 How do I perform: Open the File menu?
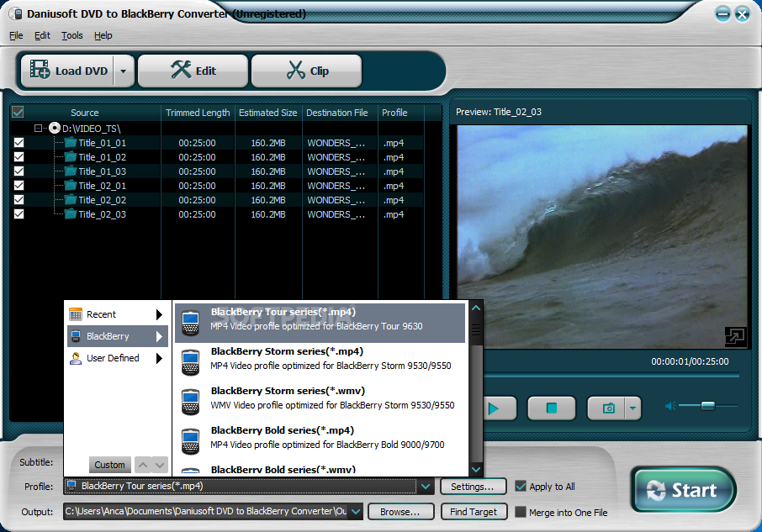[x=16, y=35]
